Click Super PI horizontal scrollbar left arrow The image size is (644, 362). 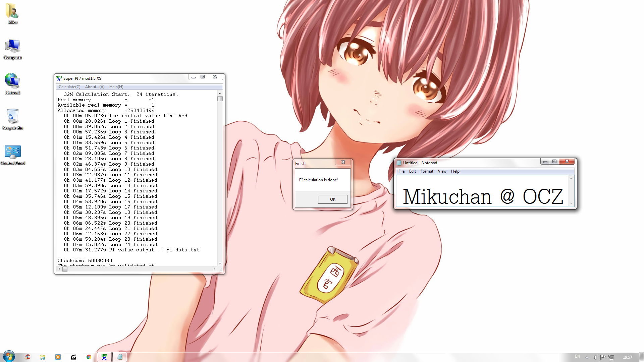[59, 269]
